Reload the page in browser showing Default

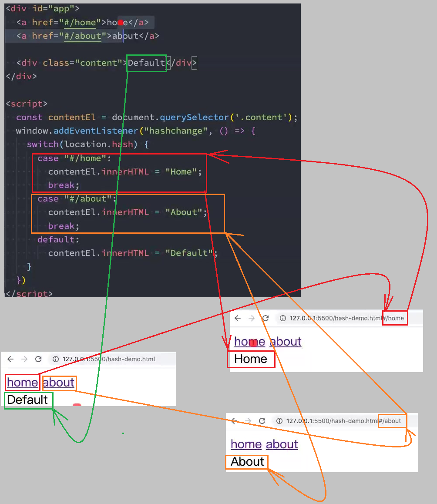38,359
